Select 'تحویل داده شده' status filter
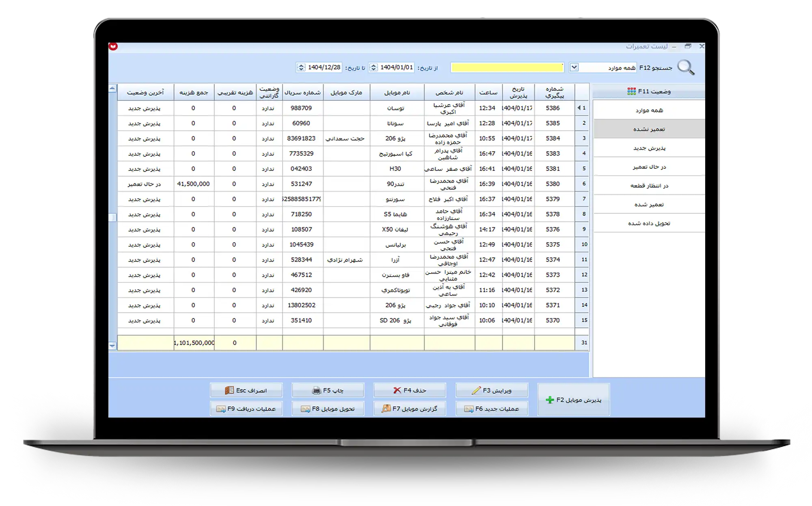The height and width of the screenshot is (506, 812). click(x=649, y=223)
